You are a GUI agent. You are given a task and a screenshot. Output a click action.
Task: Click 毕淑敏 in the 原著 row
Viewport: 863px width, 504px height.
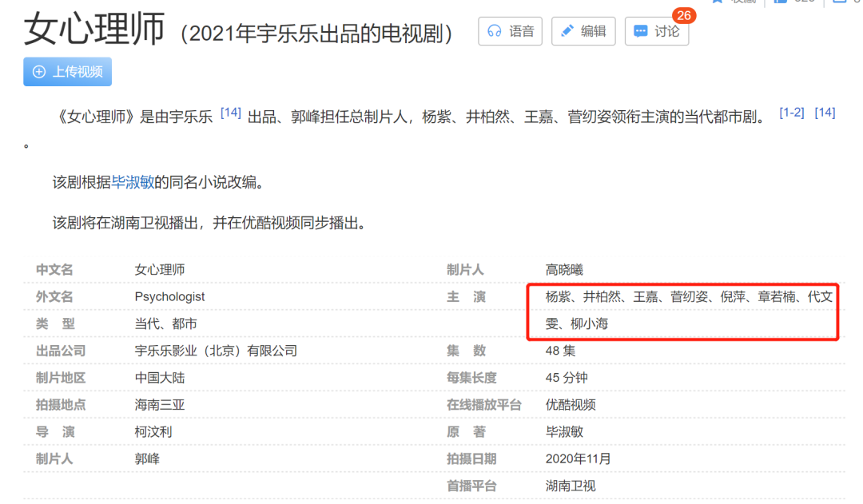[564, 431]
